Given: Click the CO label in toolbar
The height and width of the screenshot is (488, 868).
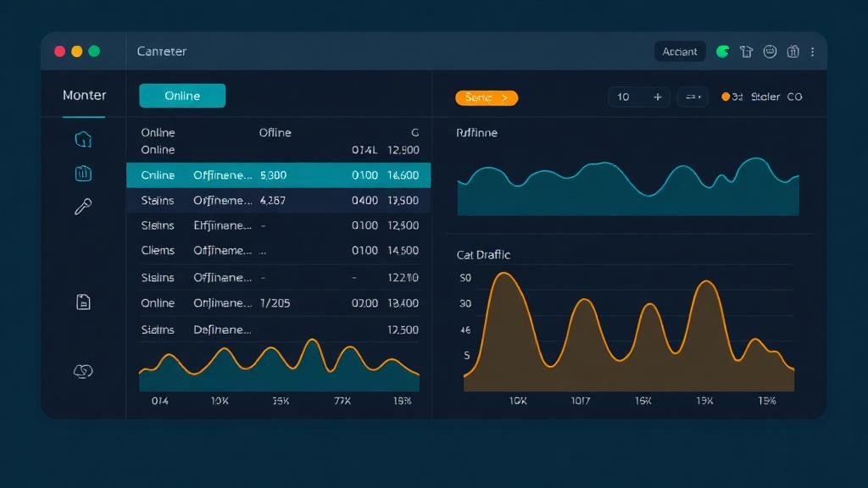Looking at the screenshot, I should coord(794,97).
